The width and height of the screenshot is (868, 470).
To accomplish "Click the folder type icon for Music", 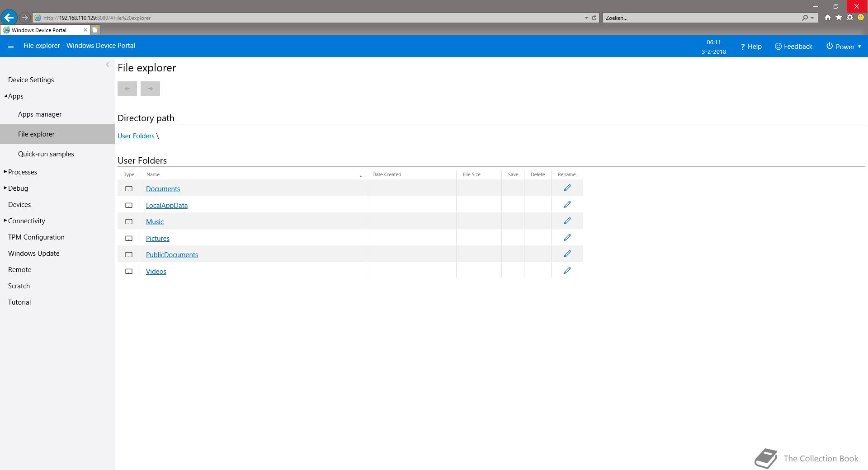I will coord(129,221).
